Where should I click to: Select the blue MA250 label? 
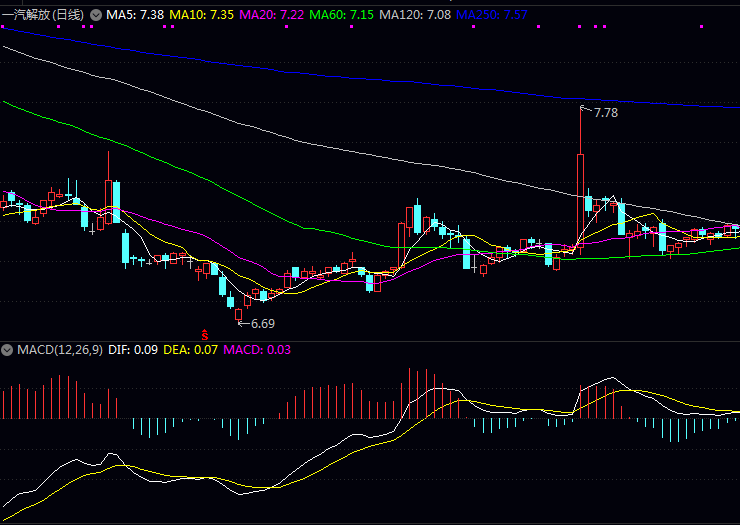click(491, 16)
